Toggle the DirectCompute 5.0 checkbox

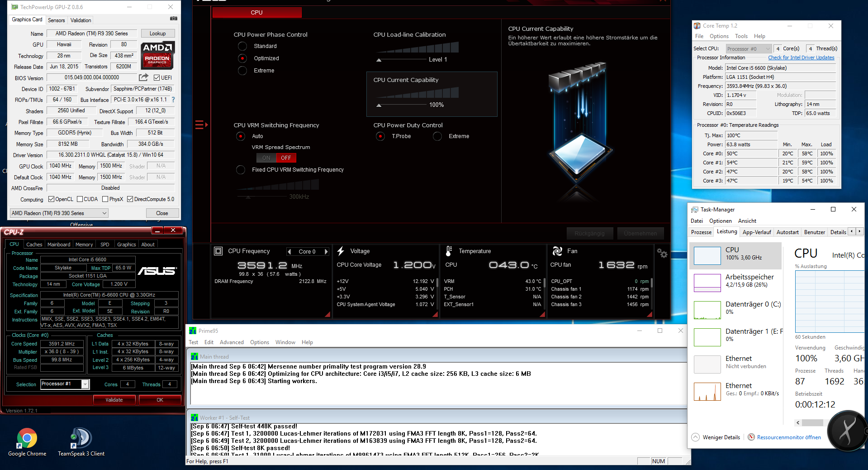click(x=130, y=199)
